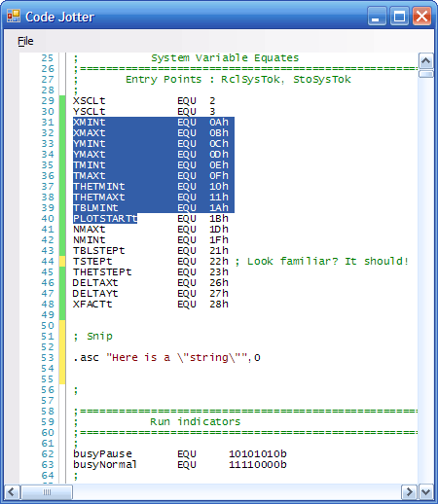Click the horizontal scrollbar right arrow
This screenshot has height=504, width=438.
tap(409, 492)
